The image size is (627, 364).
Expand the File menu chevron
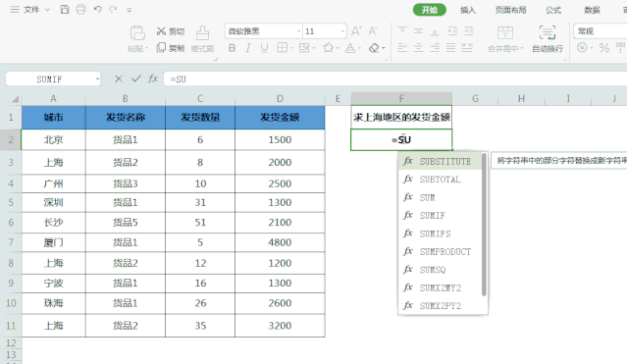point(47,10)
